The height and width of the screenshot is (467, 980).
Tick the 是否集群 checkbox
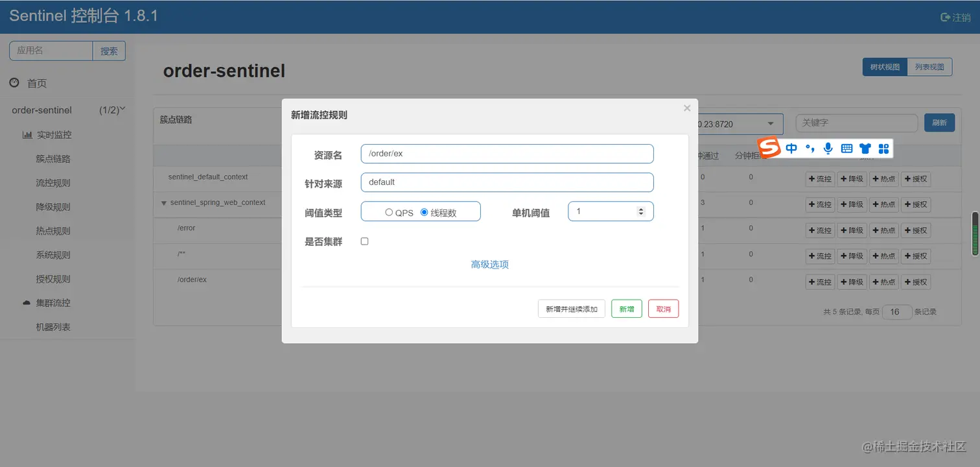(x=364, y=241)
